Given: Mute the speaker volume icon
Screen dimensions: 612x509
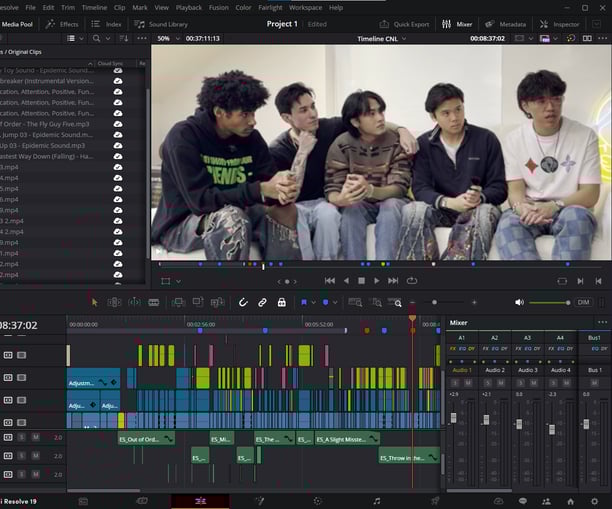Looking at the screenshot, I should (x=519, y=303).
